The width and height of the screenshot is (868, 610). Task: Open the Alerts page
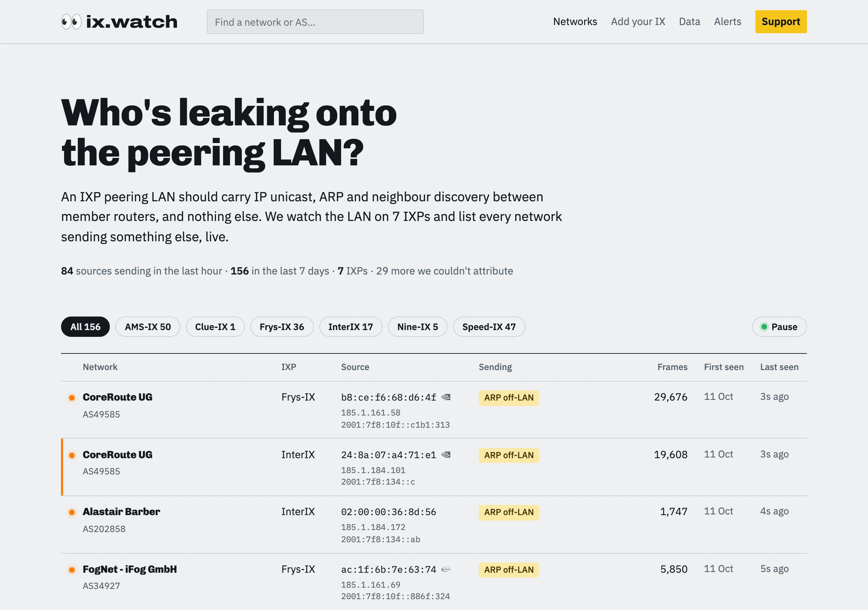[x=727, y=22]
